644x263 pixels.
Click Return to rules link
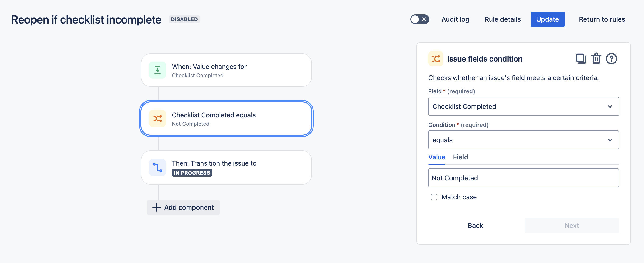[x=602, y=19]
